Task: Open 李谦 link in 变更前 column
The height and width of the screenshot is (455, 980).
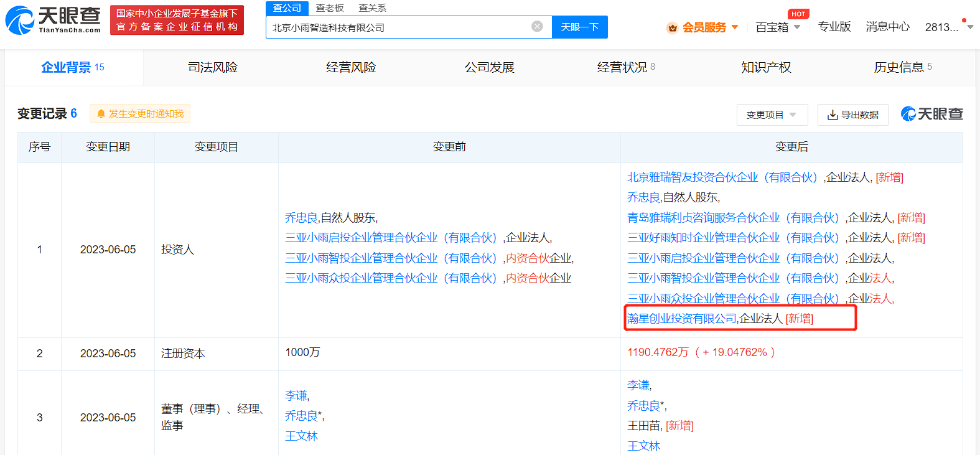Action: pyautogui.click(x=296, y=396)
